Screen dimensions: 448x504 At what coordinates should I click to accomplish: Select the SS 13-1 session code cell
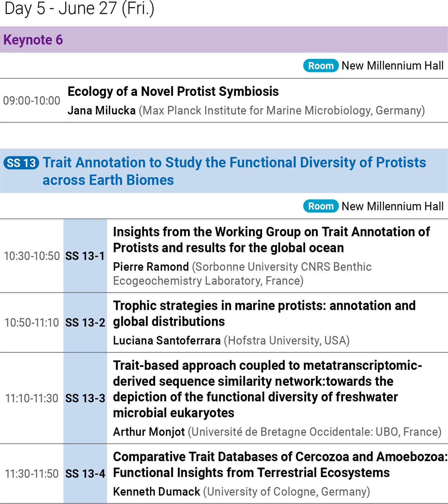(85, 256)
